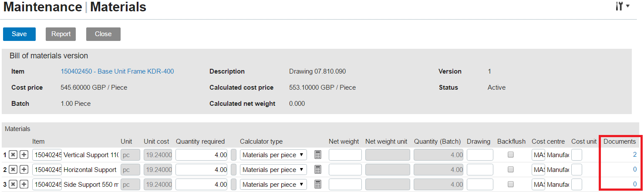This screenshot has width=644, height=192.
Task: Open the 2 documents link on row 1
Action: 634,155
